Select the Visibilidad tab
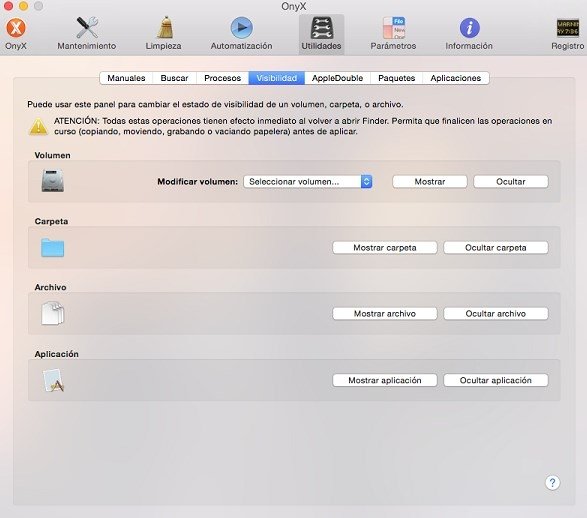Image resolution: width=587 pixels, height=518 pixels. (x=277, y=78)
